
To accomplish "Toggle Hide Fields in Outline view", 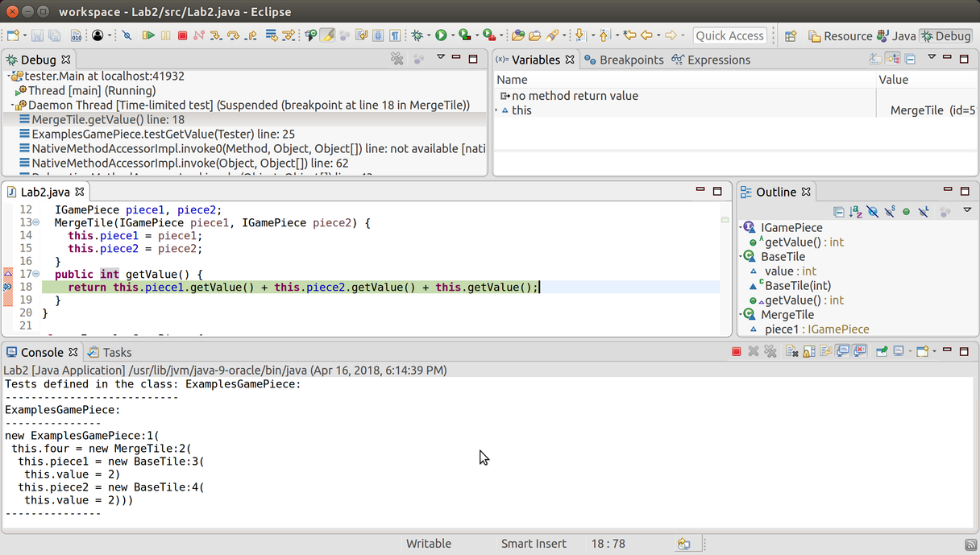I will pyautogui.click(x=872, y=212).
